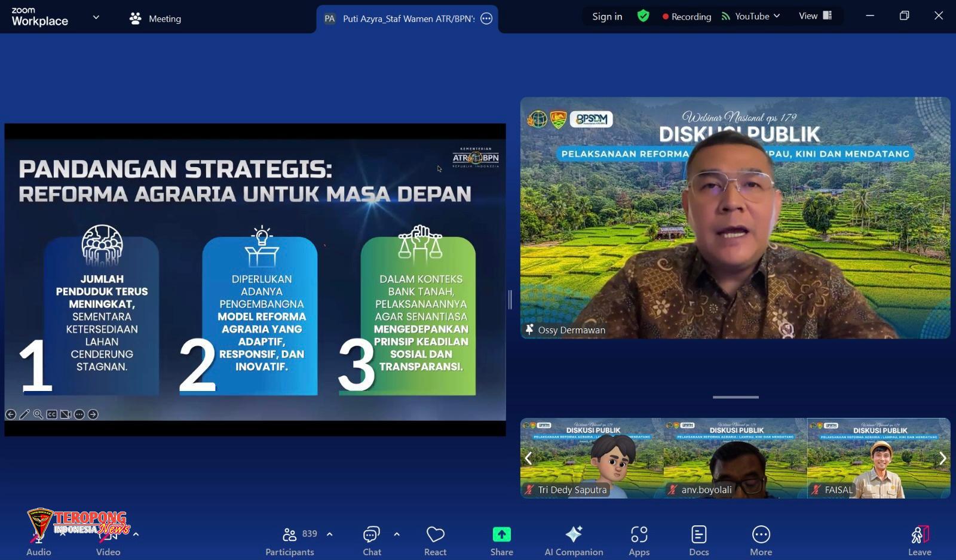This screenshot has height=560, width=956.
Task: Click the encryption shield icon
Action: click(x=643, y=16)
